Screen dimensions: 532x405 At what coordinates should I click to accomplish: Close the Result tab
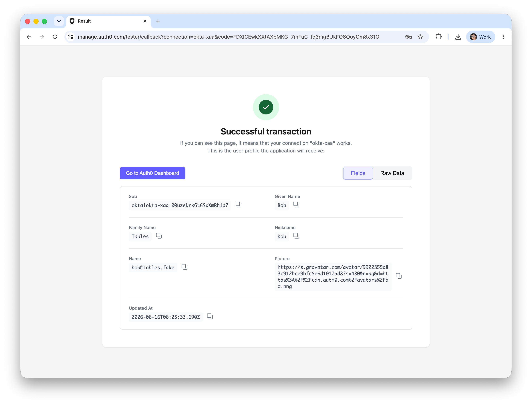(x=145, y=21)
